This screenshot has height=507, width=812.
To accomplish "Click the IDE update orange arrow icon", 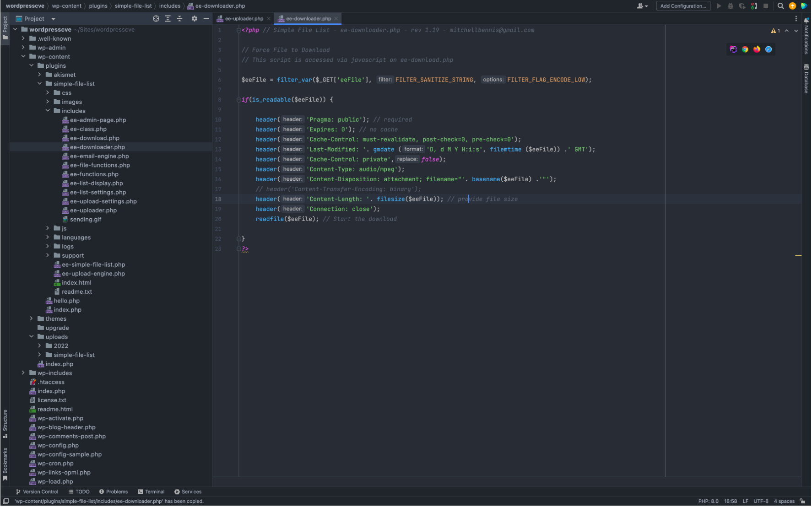I will coord(792,6).
